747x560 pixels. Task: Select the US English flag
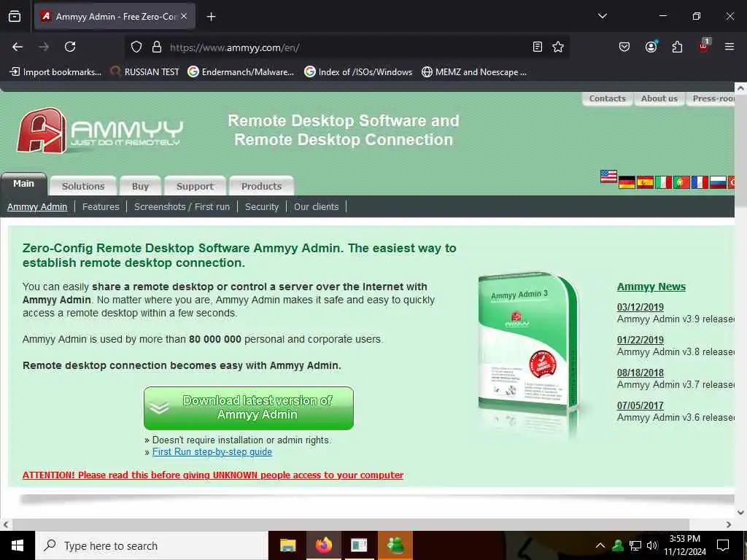[608, 176]
